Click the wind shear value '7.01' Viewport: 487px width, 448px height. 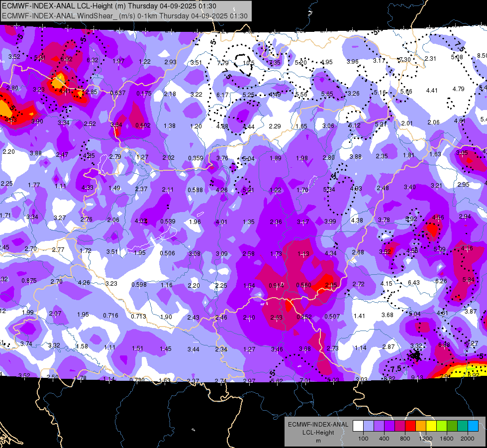pyautogui.click(x=305, y=380)
